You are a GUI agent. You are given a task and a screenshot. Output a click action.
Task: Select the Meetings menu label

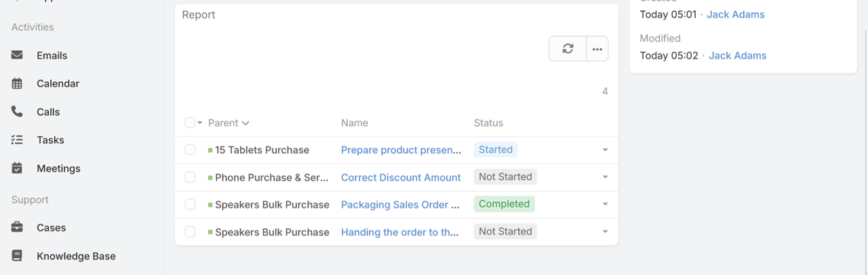[58, 168]
